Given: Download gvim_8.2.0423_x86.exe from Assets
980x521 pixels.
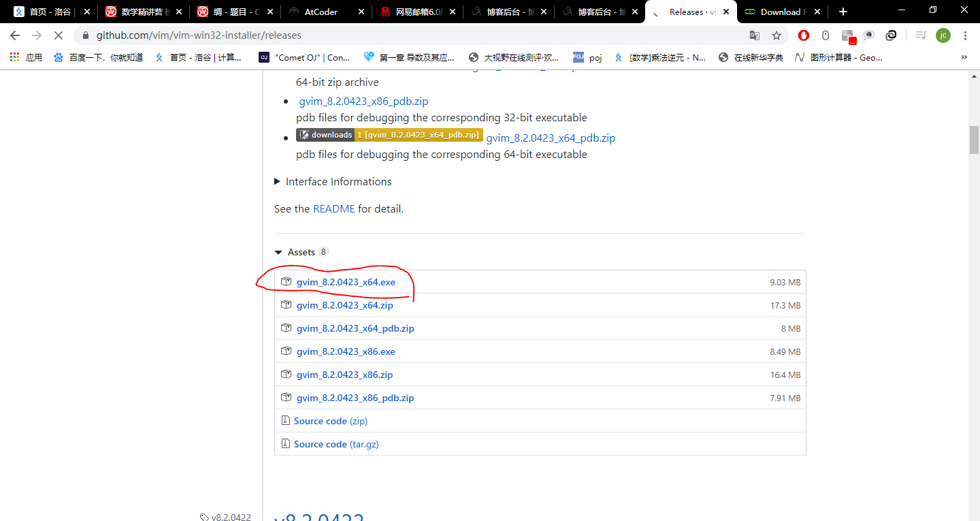Looking at the screenshot, I should pos(346,351).
